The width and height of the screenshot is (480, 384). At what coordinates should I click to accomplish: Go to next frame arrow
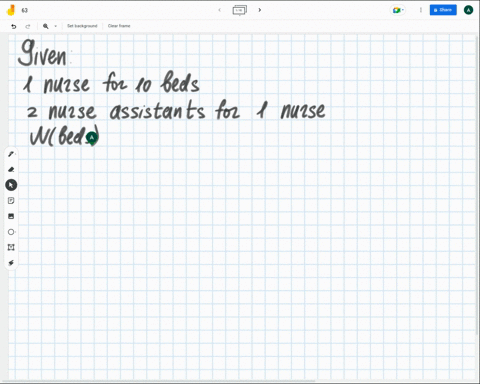click(x=260, y=10)
